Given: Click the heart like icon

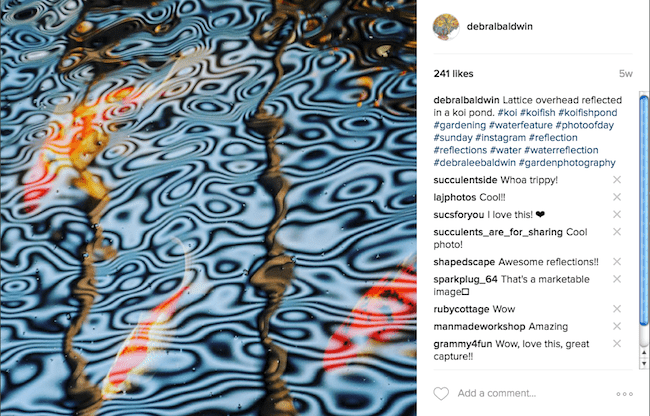Looking at the screenshot, I should pyautogui.click(x=441, y=393).
